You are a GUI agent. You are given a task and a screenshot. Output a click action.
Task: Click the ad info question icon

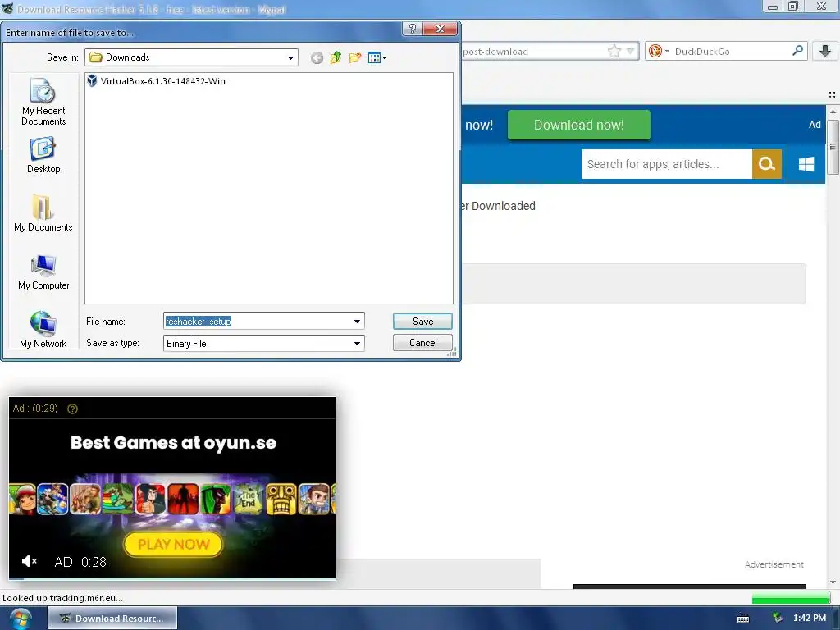pos(72,409)
